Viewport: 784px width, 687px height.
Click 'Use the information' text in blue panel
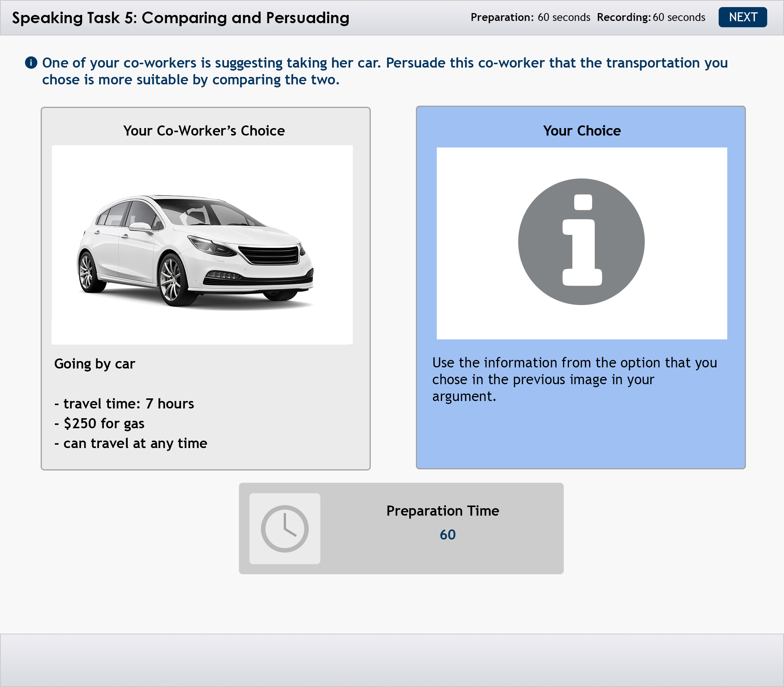574,379
